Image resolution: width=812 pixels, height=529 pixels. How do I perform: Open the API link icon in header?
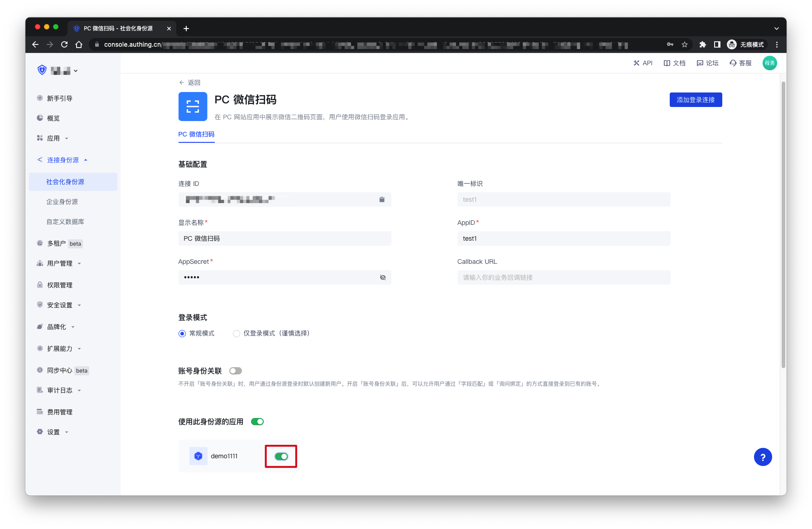pyautogui.click(x=637, y=63)
